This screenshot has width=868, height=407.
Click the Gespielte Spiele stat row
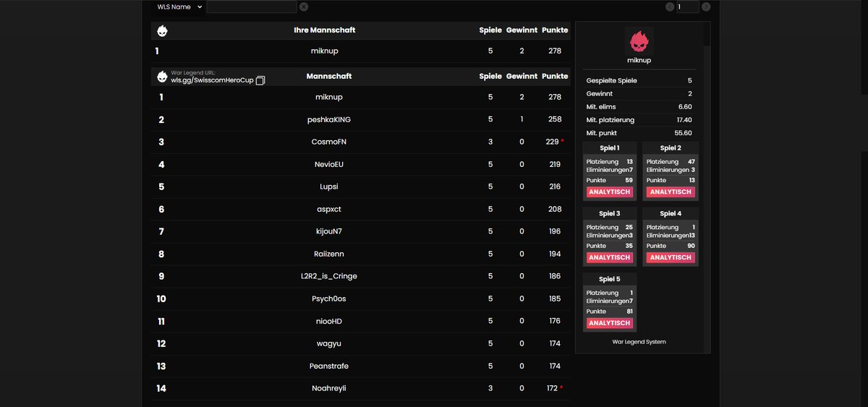[639, 80]
